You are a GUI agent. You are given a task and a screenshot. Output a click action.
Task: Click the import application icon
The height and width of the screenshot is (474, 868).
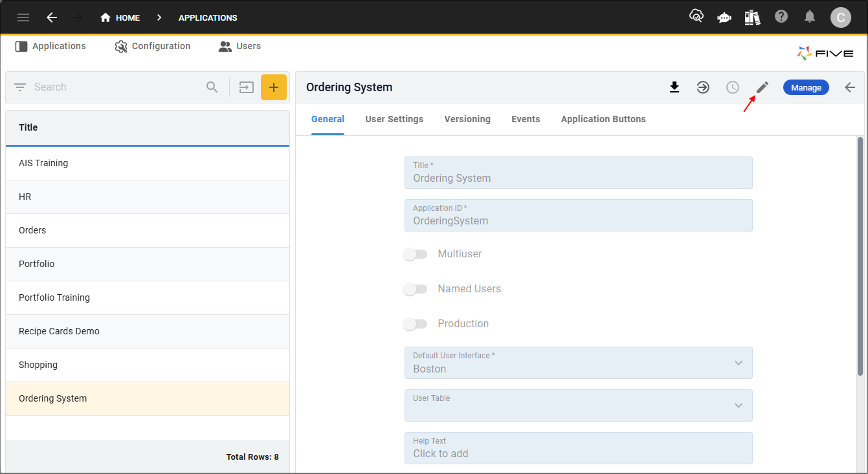[x=246, y=87]
